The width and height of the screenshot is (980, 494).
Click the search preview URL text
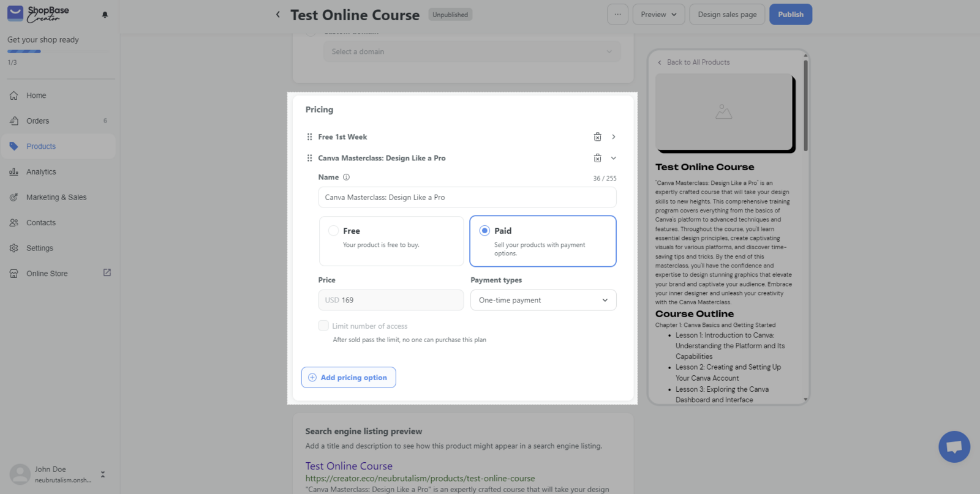(420, 479)
